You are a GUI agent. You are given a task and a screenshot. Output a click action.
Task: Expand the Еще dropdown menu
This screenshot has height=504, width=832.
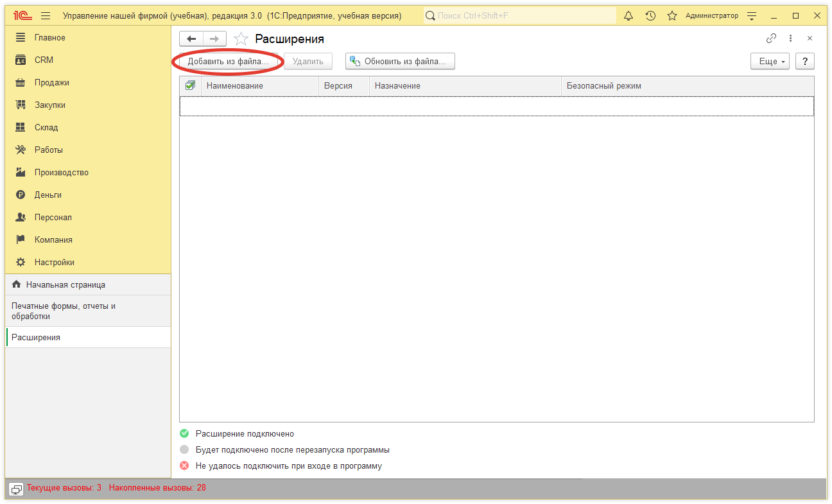(769, 62)
